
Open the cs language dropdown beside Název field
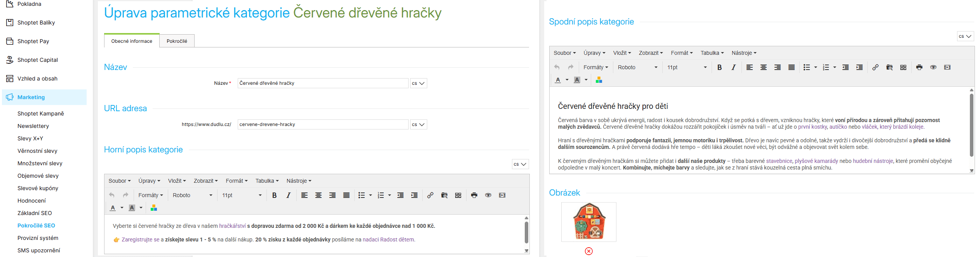pos(418,83)
